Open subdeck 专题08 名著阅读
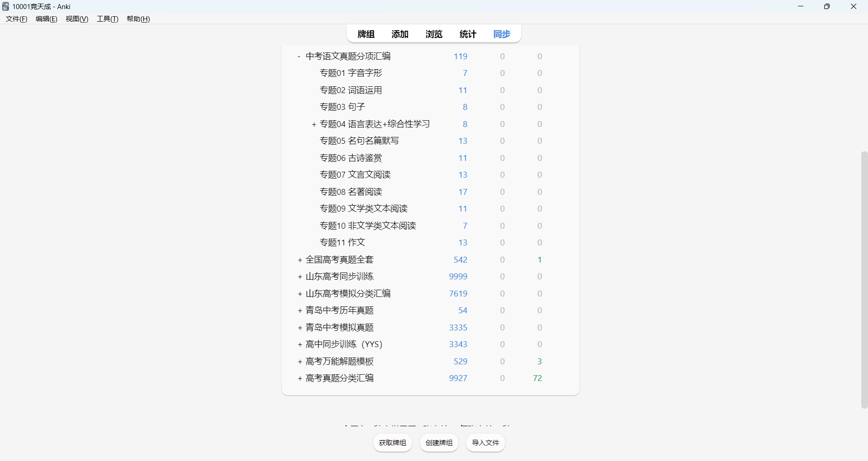This screenshot has width=868, height=461. point(351,192)
